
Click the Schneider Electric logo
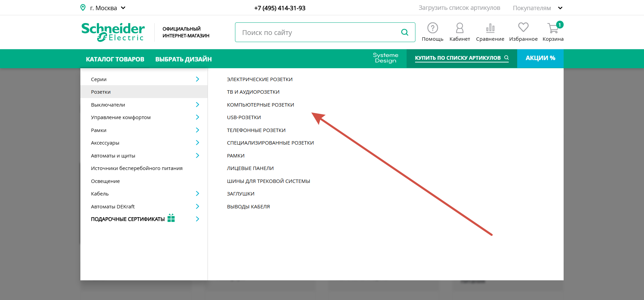pyautogui.click(x=113, y=32)
